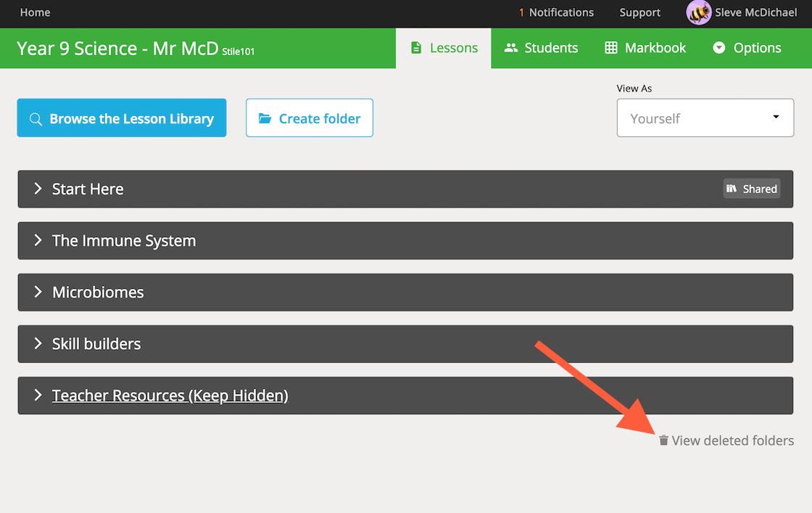Image resolution: width=812 pixels, height=513 pixels.
Task: Click Browse the Lesson Library button
Action: (122, 118)
